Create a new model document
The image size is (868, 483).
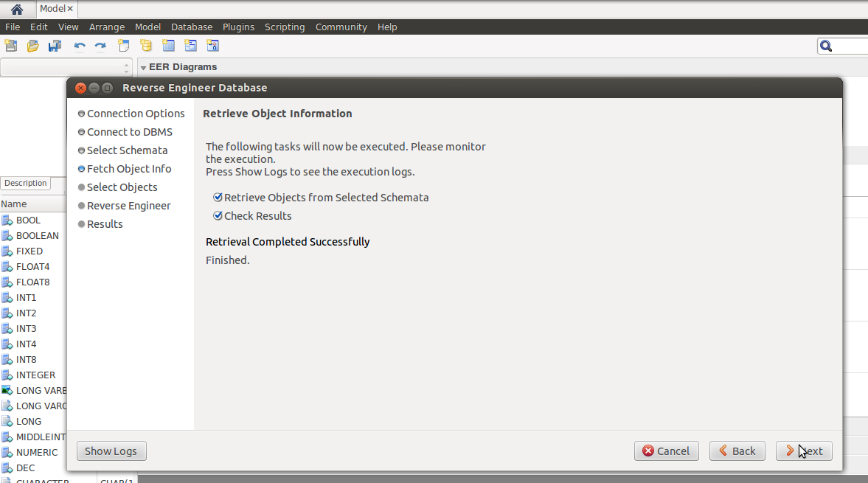click(11, 45)
